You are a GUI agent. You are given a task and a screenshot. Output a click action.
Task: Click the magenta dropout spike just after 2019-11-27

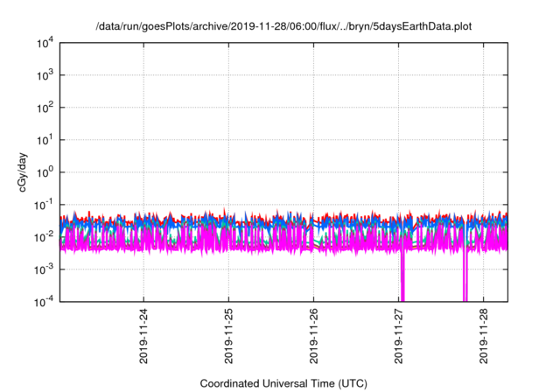point(402,280)
